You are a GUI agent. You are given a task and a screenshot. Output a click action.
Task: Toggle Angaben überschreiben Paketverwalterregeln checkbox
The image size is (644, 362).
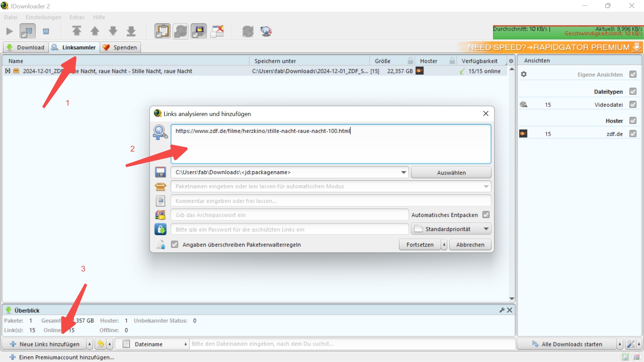174,244
